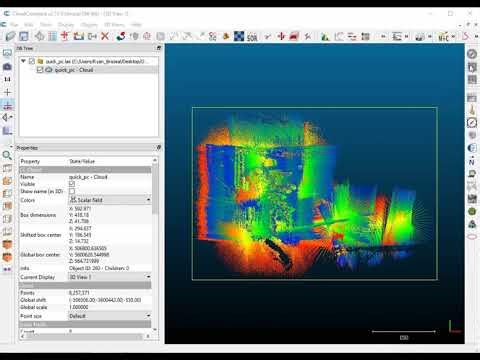Screen dimensions: 480x360
Task: Open the Point size Default dropdown
Action: (x=110, y=316)
